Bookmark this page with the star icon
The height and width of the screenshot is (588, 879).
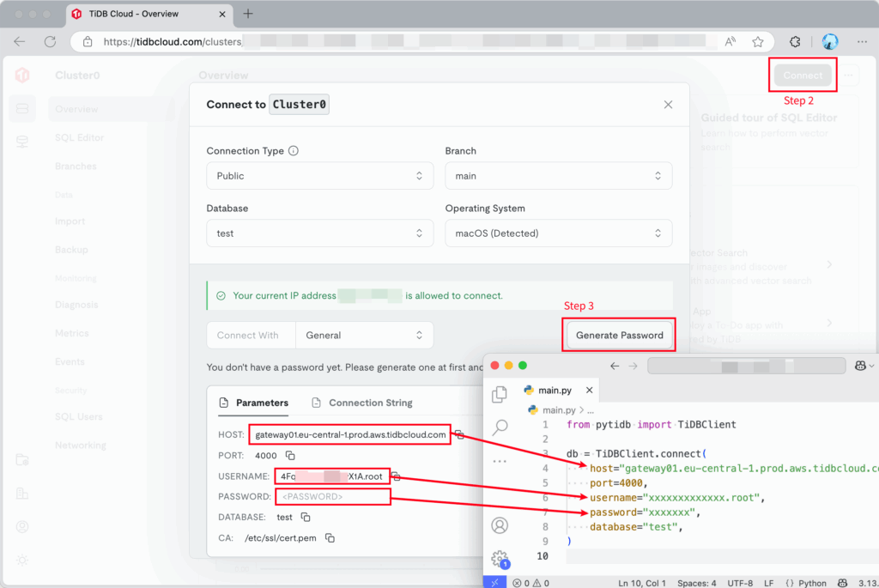tap(758, 41)
